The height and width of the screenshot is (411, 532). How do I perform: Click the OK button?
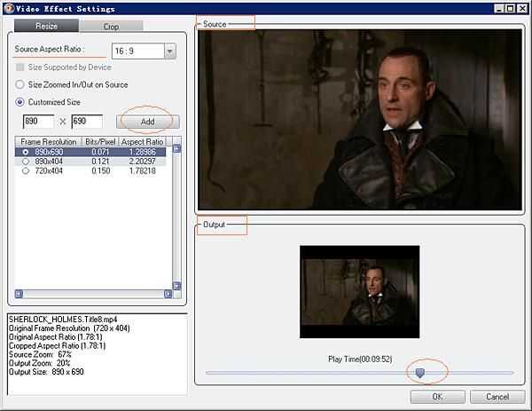pos(438,397)
